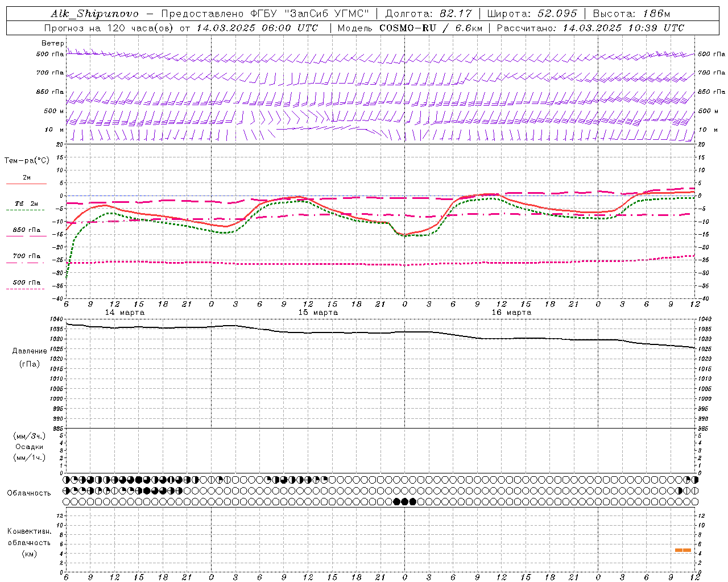The image size is (728, 582).
Task: Click the orange convective cloudiness bar
Action: (682, 550)
